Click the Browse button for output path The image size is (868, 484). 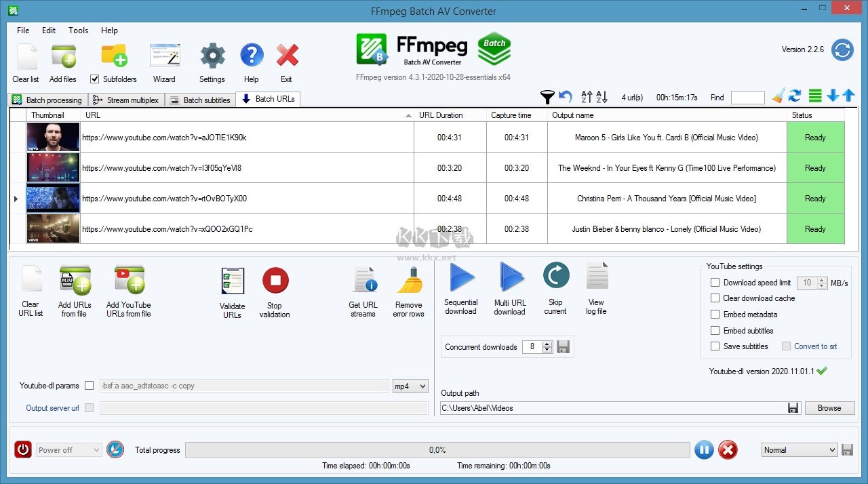[829, 407]
